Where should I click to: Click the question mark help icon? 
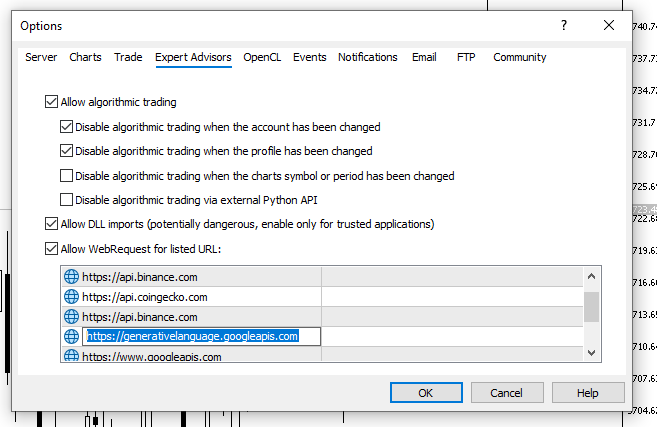click(564, 26)
